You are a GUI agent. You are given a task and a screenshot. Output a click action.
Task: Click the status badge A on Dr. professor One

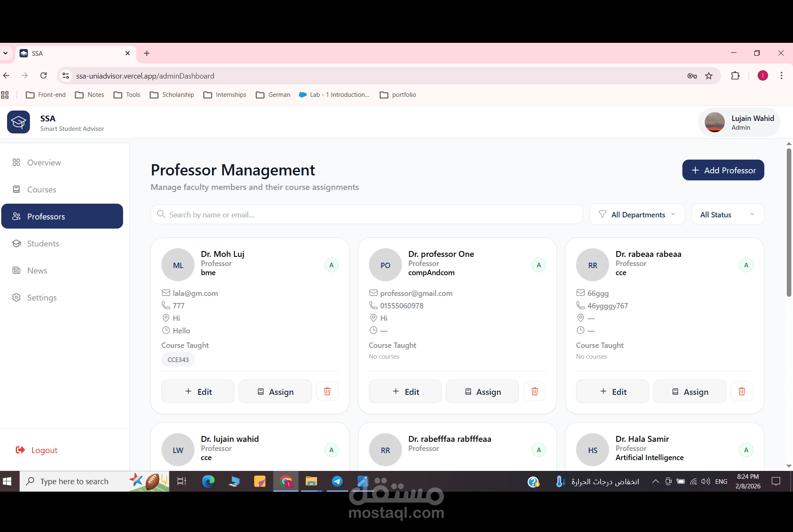tap(539, 265)
